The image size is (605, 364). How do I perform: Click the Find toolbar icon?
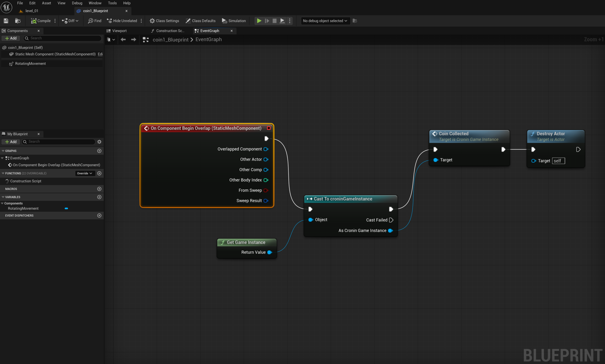click(95, 21)
